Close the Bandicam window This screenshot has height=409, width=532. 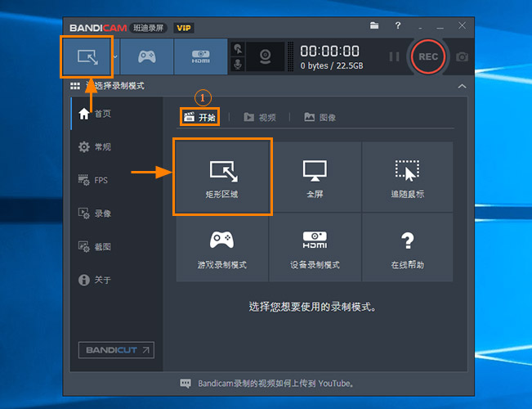click(x=462, y=25)
